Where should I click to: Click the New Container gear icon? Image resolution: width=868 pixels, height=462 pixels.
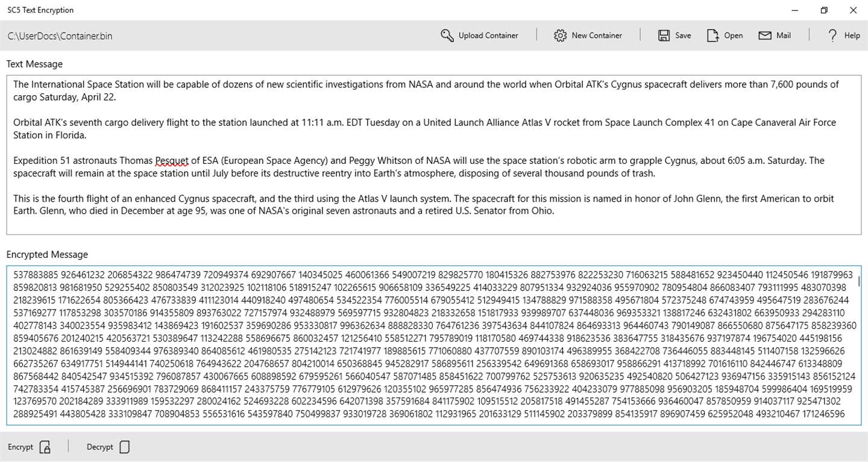(x=560, y=36)
